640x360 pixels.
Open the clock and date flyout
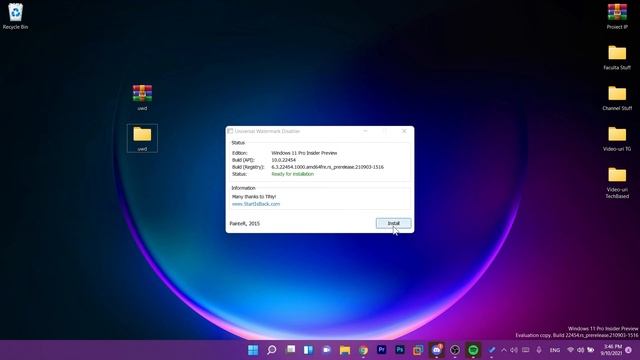(611, 350)
